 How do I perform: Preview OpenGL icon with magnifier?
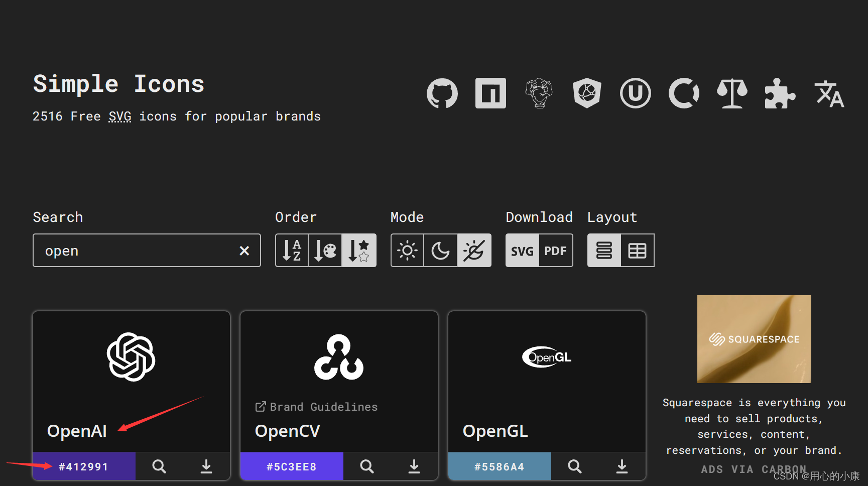(575, 466)
